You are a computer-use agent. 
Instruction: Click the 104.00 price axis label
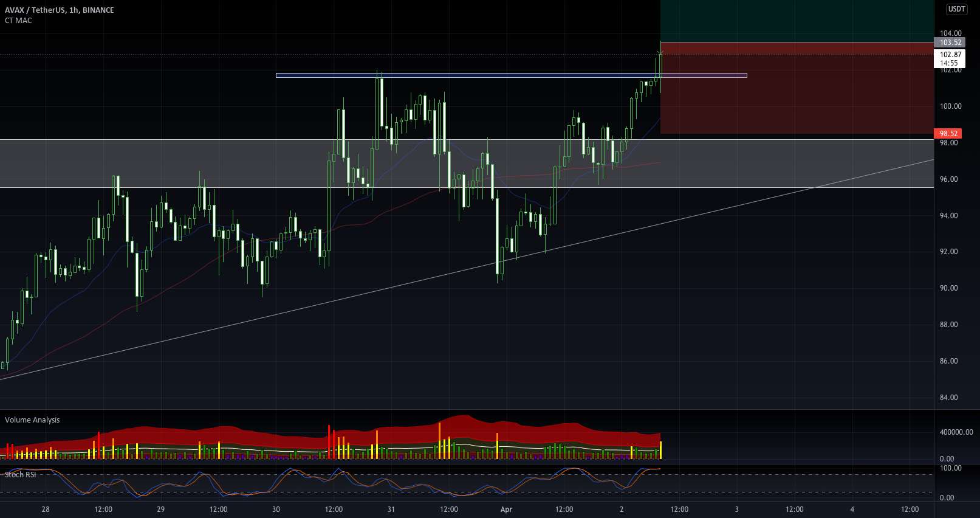(x=951, y=33)
